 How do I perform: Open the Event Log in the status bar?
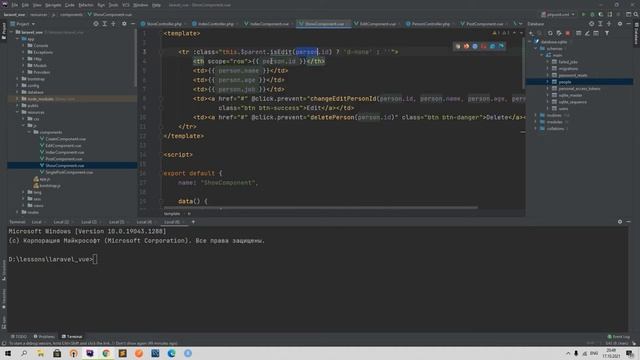pyautogui.click(x=619, y=337)
